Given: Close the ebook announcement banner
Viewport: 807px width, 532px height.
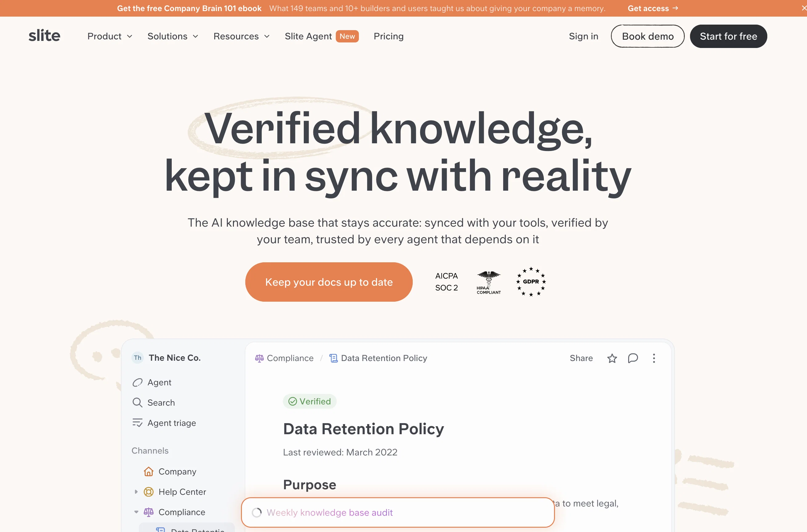Looking at the screenshot, I should (x=804, y=8).
